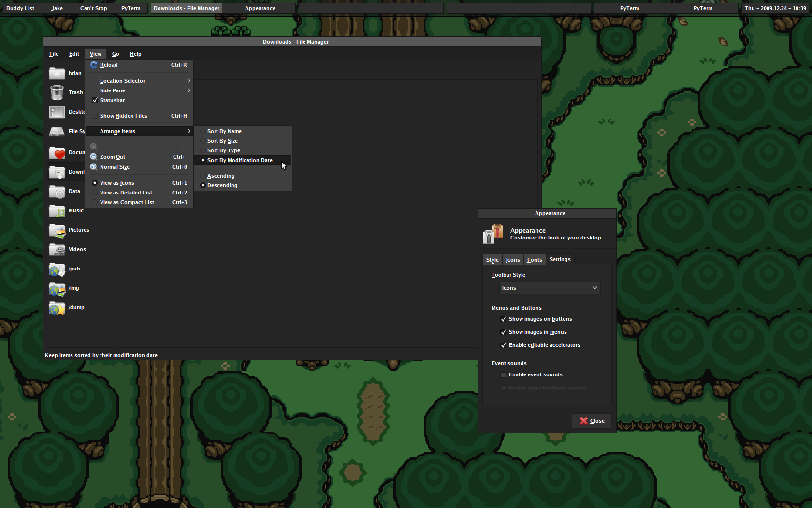The image size is (812, 508).
Task: Open the Trash can icon in side pane
Action: 57,92
